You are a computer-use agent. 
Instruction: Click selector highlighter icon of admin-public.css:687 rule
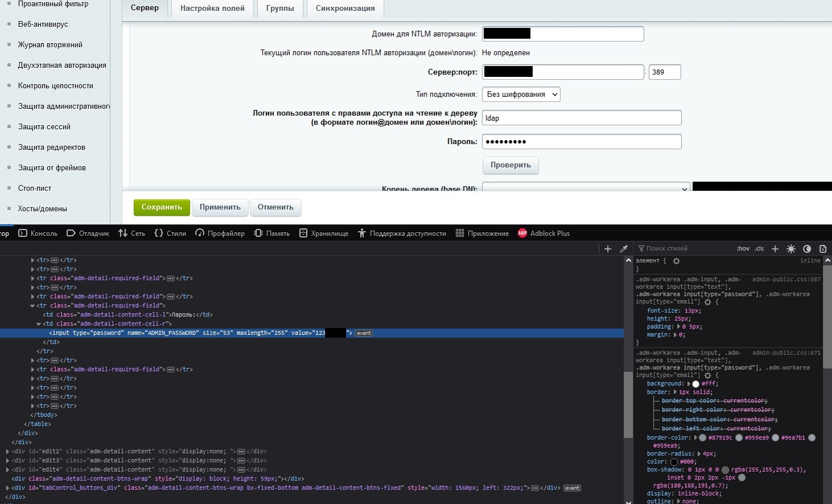coord(708,302)
